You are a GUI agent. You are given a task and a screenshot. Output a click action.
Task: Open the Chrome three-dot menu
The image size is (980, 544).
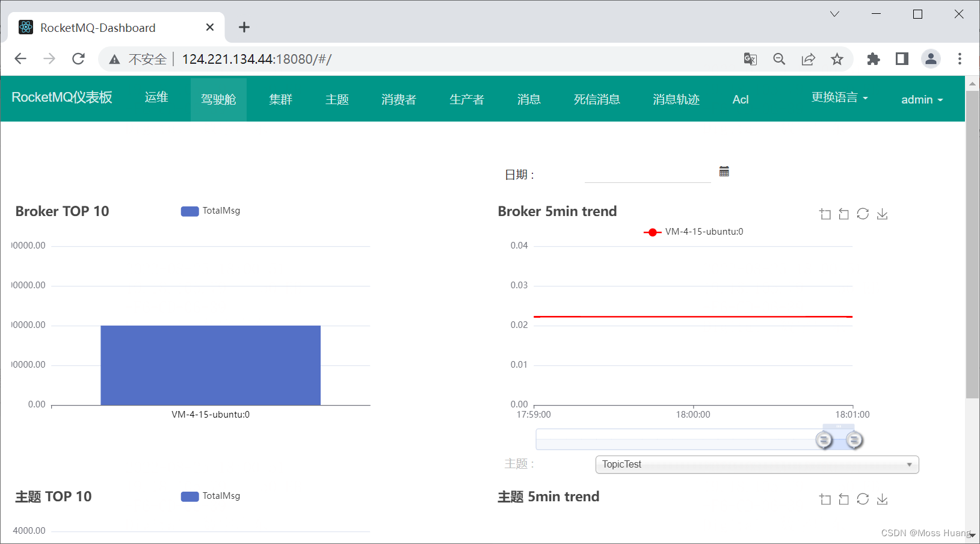[960, 58]
